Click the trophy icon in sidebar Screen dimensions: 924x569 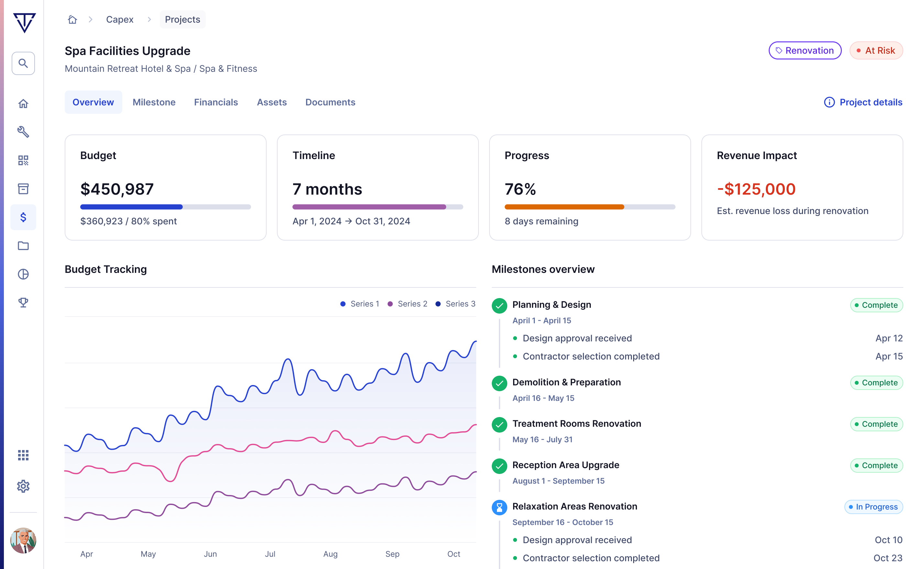click(x=23, y=302)
